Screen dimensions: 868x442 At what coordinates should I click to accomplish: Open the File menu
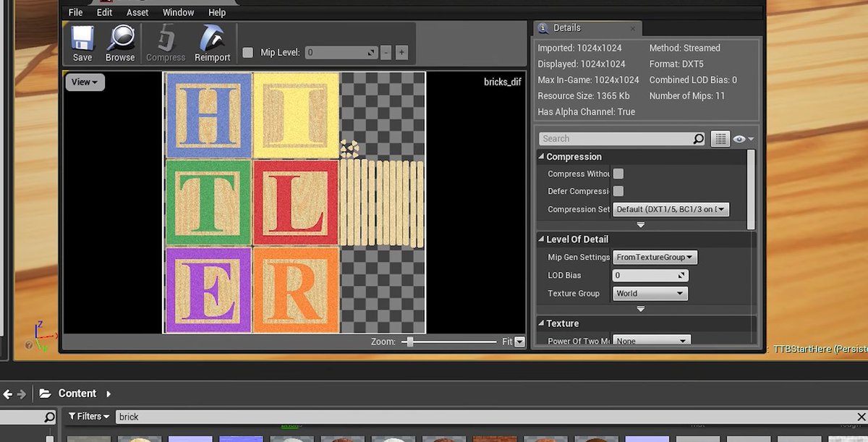pyautogui.click(x=76, y=12)
